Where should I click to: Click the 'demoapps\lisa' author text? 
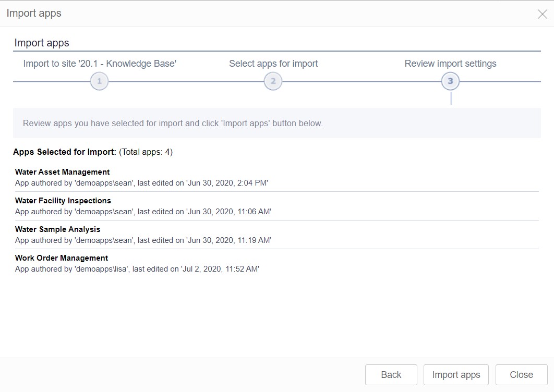131,269
